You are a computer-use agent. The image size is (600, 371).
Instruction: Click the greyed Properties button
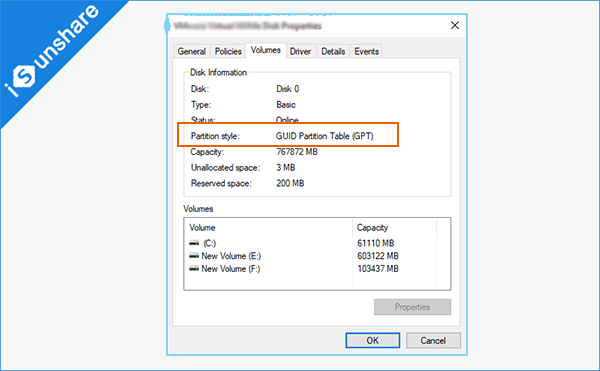(412, 307)
